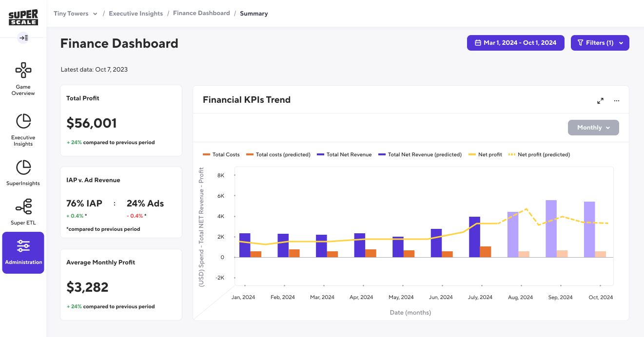This screenshot has width=644, height=337.
Task: Click the Total Profit value $56,001
Action: 92,123
